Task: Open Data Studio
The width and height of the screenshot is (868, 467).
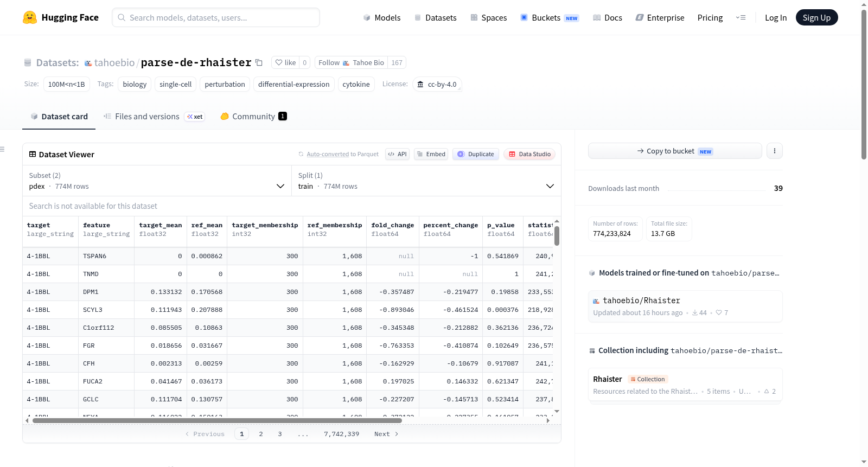Action: (529, 154)
